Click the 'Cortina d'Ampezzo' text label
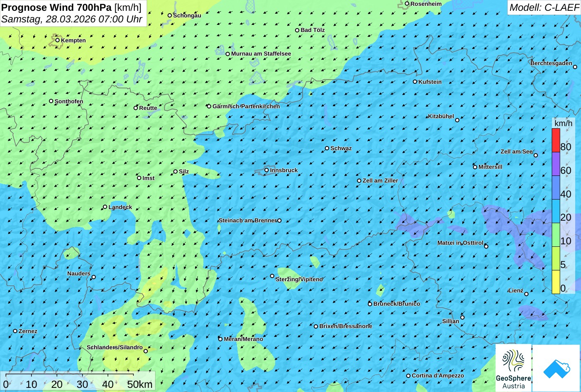581x392 pixels. pyautogui.click(x=438, y=375)
